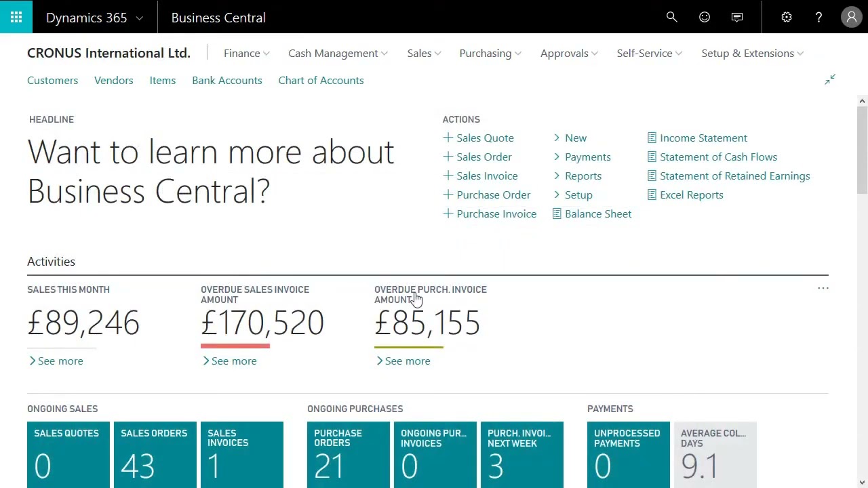Expand the Self-Service menu

pos(649,53)
